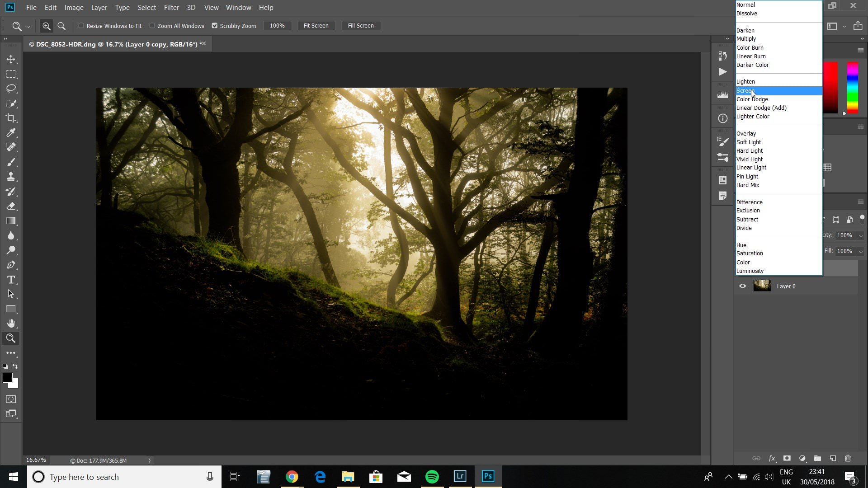This screenshot has width=868, height=488.
Task: Delete layer using the trash icon
Action: [x=849, y=458]
